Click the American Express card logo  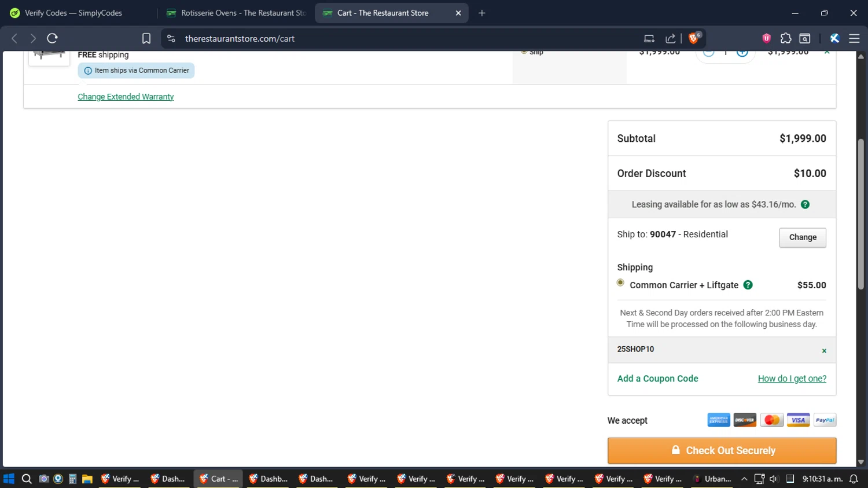pos(719,420)
